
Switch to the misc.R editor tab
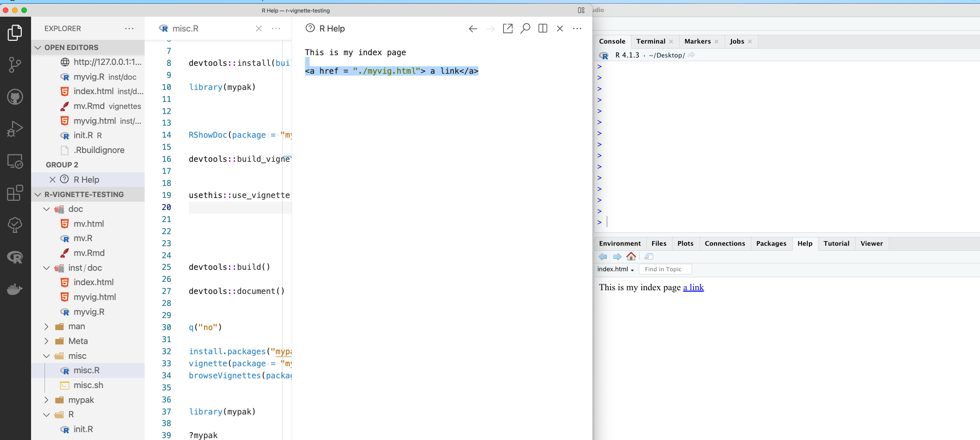click(x=185, y=28)
